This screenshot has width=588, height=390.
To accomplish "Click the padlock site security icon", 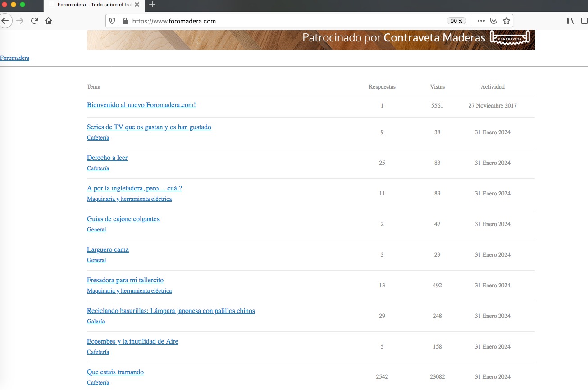I will [125, 21].
